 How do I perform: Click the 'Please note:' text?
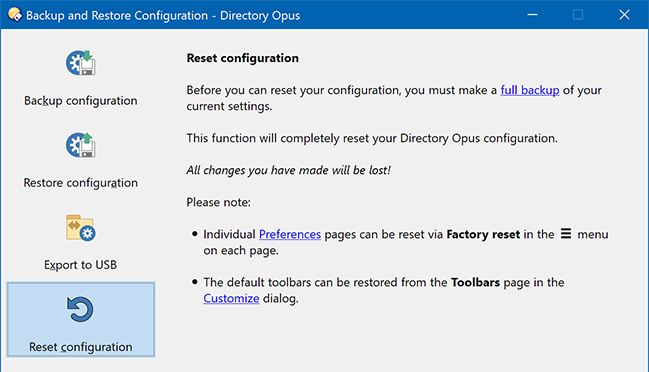point(219,202)
